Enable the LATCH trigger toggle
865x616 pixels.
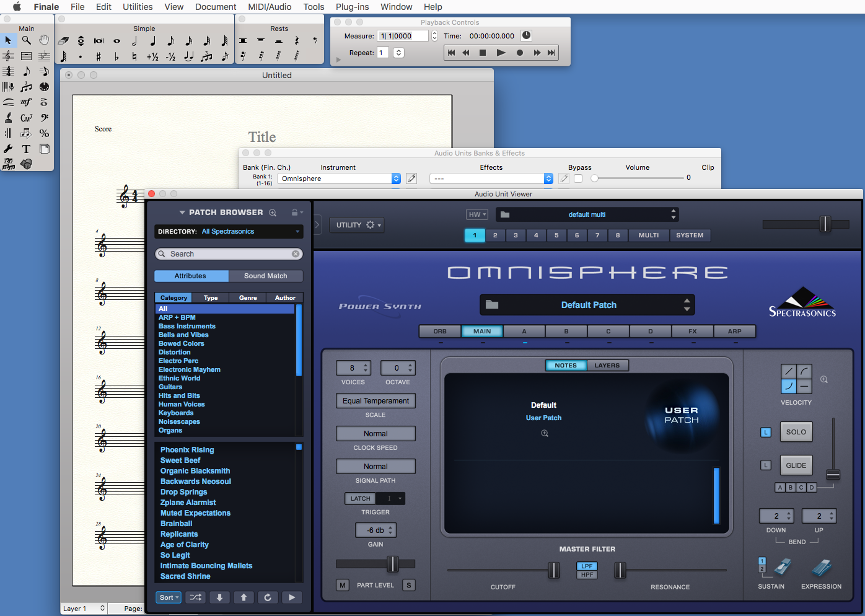[360, 498]
